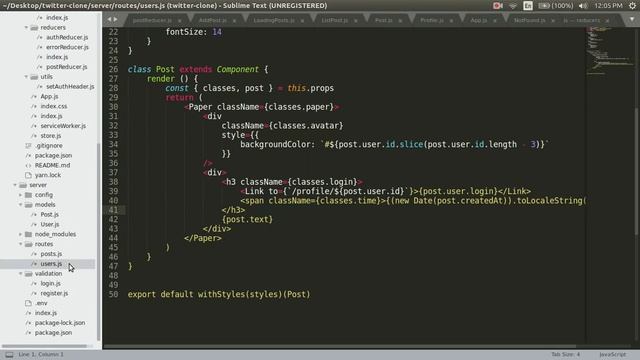
Task: Close the App.js tab
Action: pyautogui.click(x=495, y=20)
